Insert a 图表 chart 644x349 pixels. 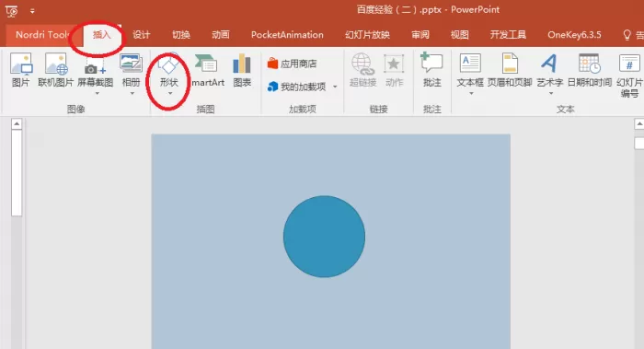pyautogui.click(x=242, y=70)
